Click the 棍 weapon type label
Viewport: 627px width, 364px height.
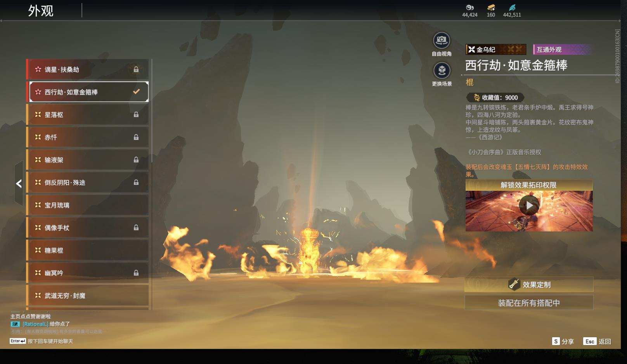(x=469, y=82)
